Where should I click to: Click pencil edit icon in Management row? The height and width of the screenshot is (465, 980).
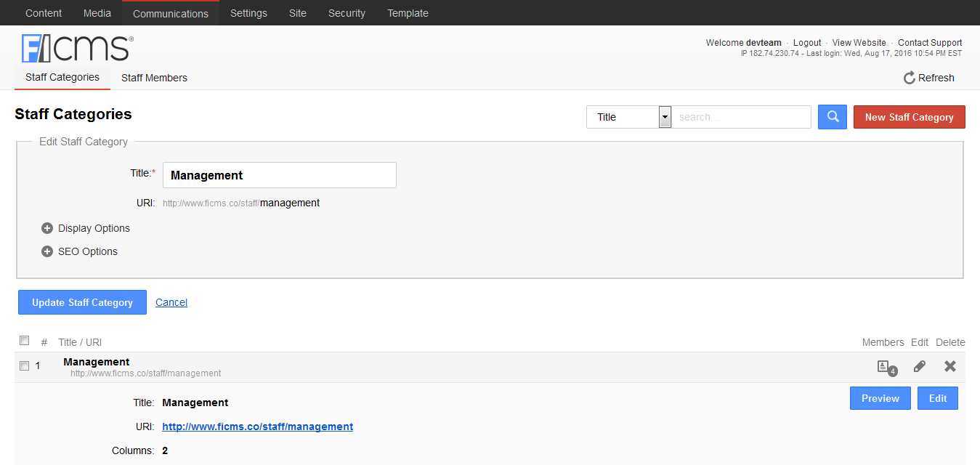(919, 366)
